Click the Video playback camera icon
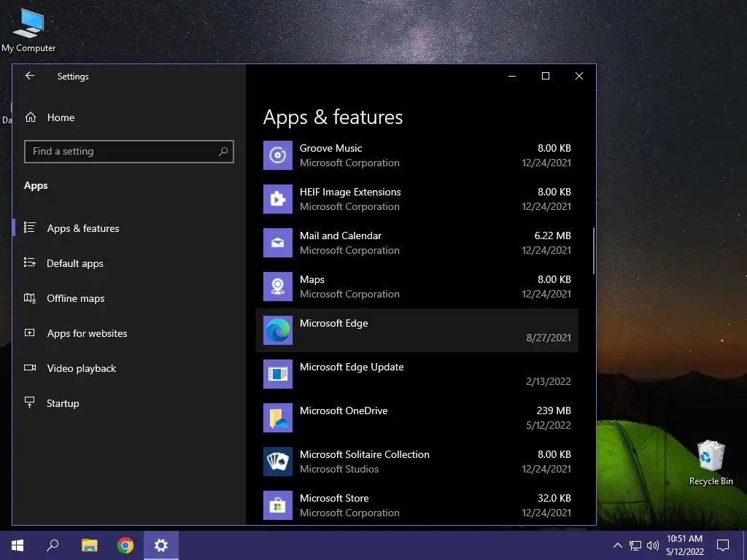The image size is (747, 560). (29, 367)
